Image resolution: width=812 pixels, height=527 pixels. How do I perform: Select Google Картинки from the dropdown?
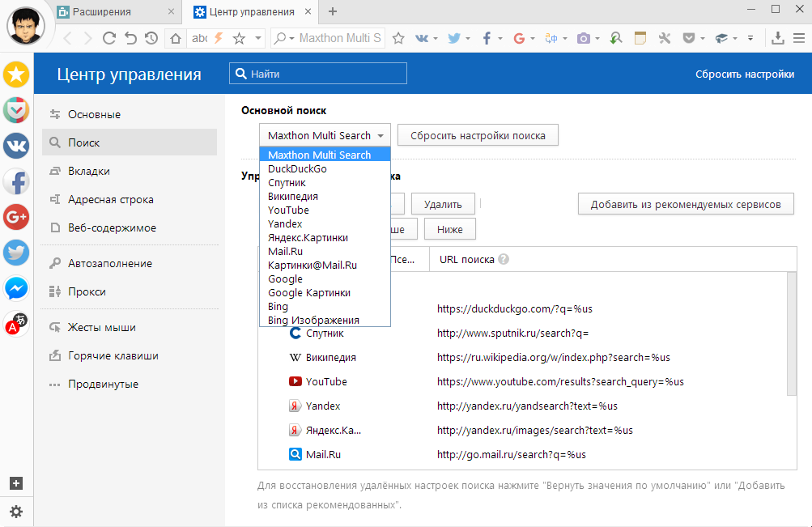[325, 292]
